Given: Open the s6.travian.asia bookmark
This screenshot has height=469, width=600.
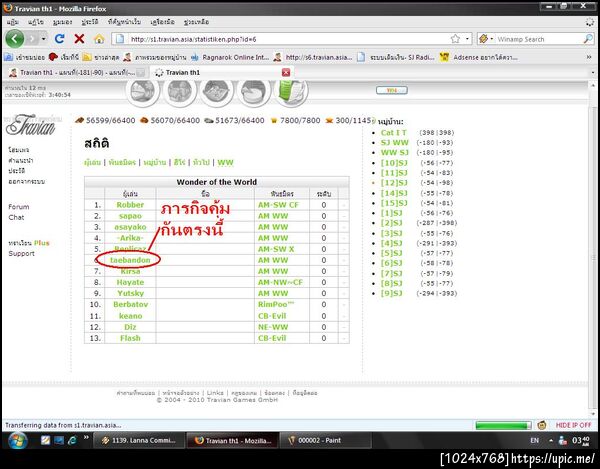Looking at the screenshot, I should 313,57.
